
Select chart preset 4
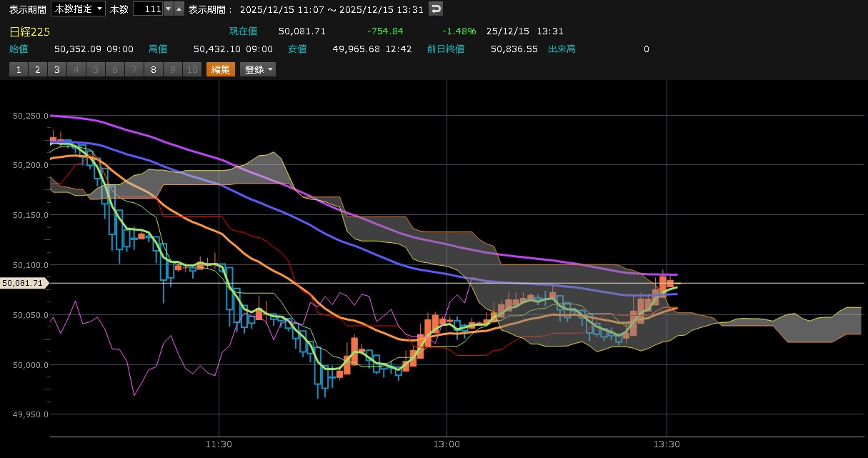point(76,69)
